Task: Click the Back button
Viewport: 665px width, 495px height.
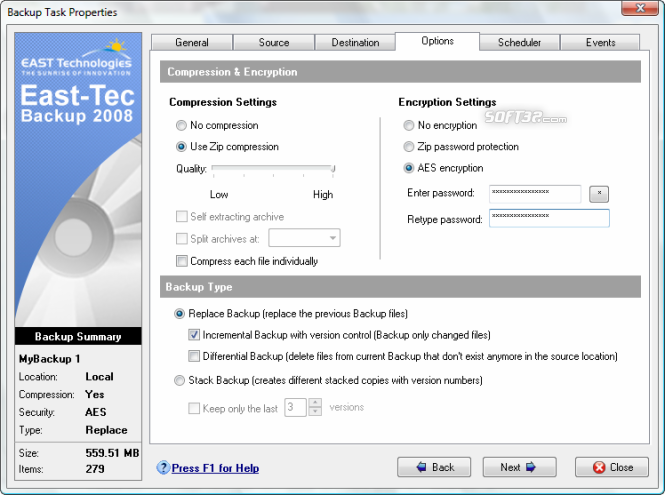Action: click(x=434, y=467)
